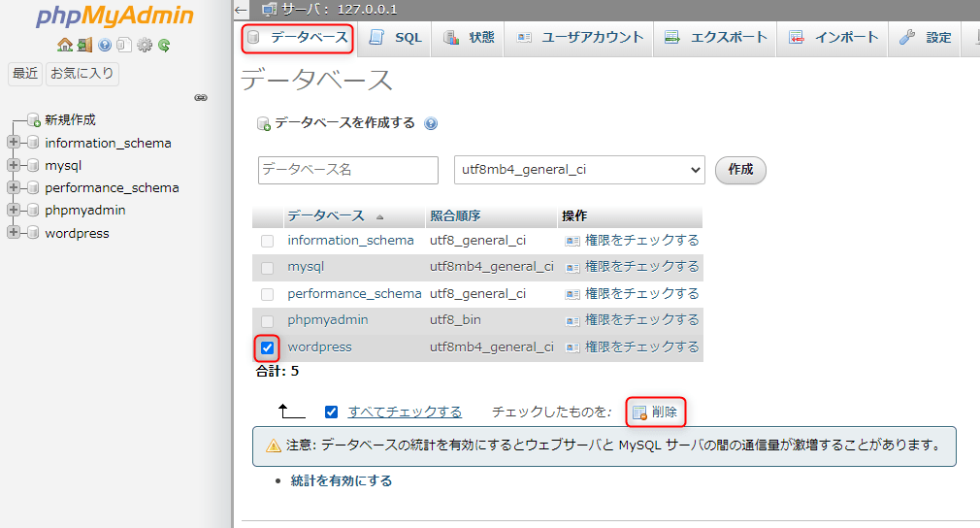Click privileges icon in performance_schema row
Viewport: 980px width, 528px height.
point(572,294)
